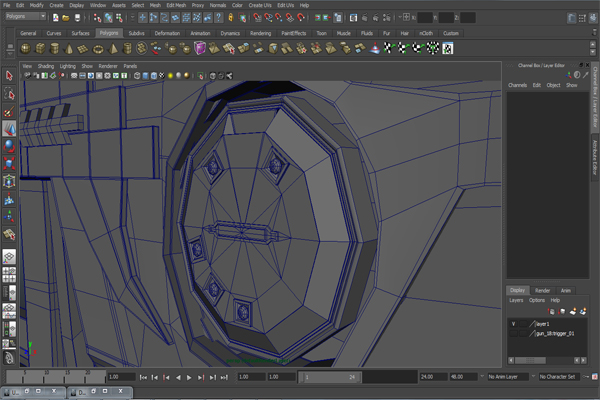Create a polygon cube from the shelf
Viewport: 600px width, 400px height.
(40, 49)
